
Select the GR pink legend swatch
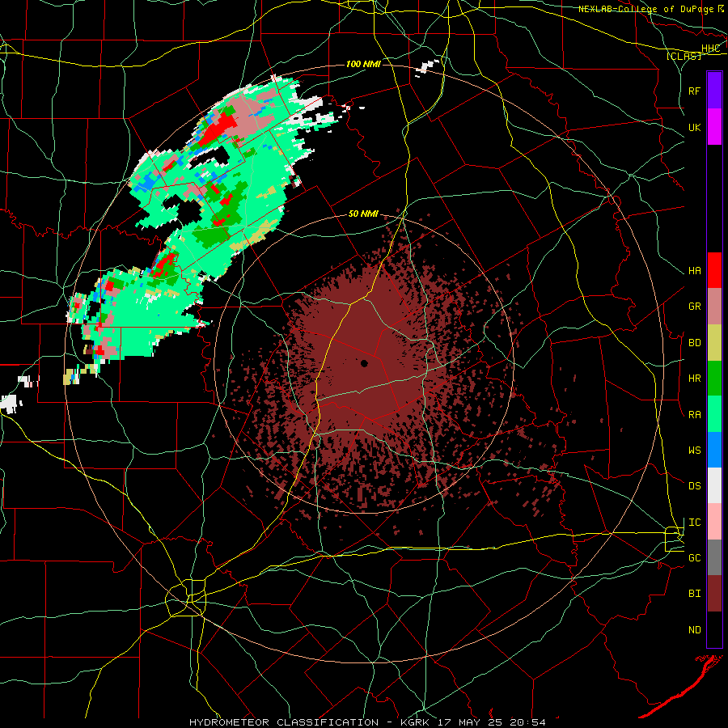[714, 307]
